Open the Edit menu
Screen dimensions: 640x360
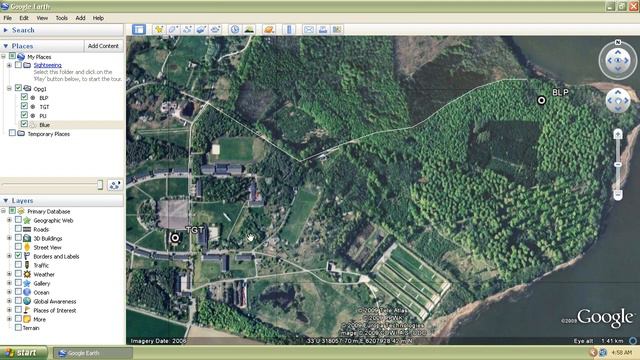[x=24, y=18]
